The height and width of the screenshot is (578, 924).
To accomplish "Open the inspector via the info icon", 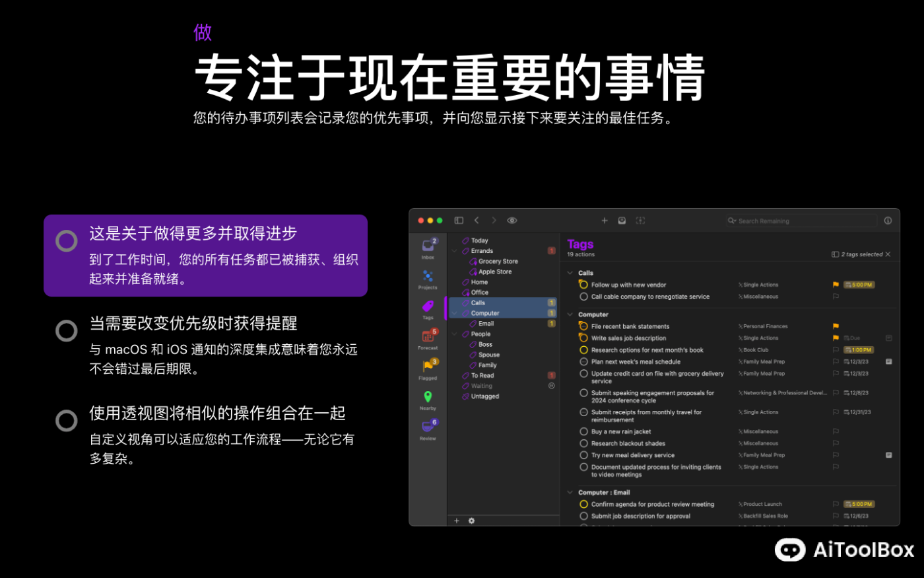I will (x=888, y=221).
